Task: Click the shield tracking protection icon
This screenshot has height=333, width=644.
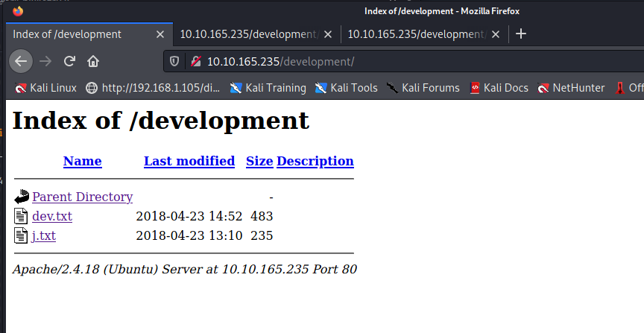Action: [175, 61]
